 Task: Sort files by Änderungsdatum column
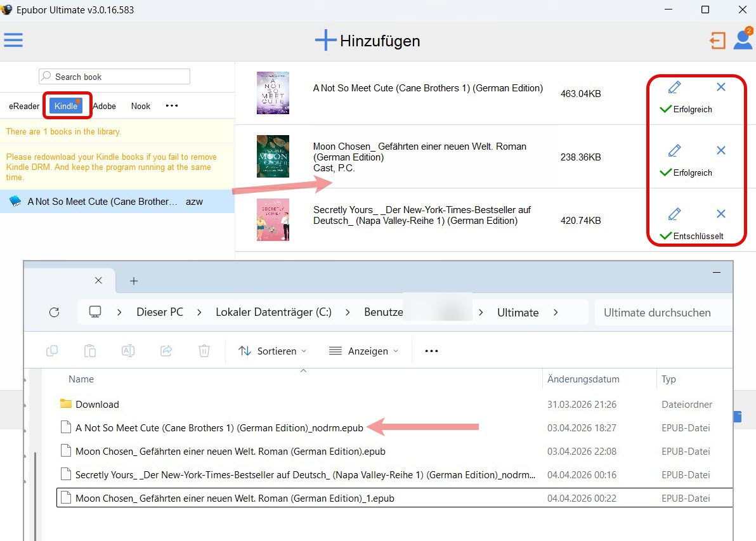click(583, 379)
